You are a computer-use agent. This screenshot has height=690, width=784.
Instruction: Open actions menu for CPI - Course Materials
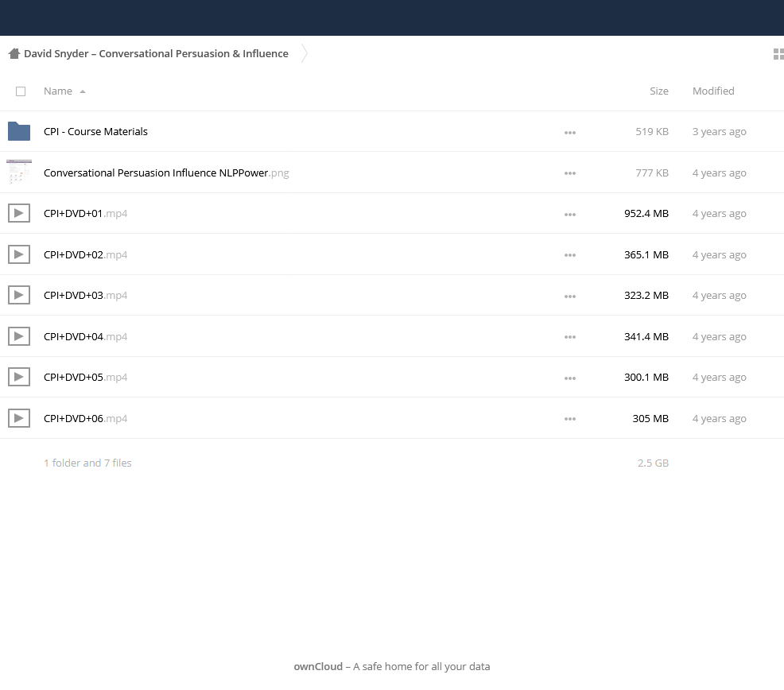tap(570, 133)
